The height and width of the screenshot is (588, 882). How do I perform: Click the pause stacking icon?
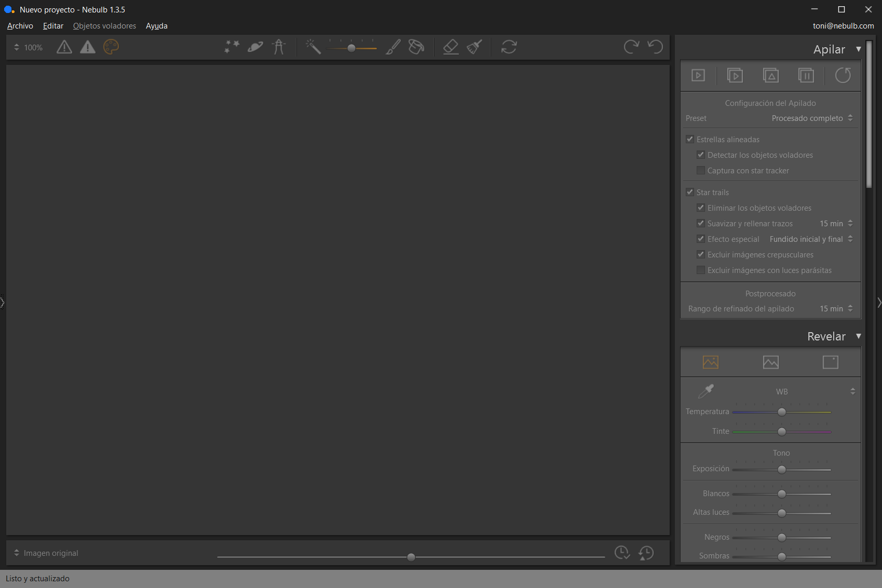pyautogui.click(x=806, y=75)
